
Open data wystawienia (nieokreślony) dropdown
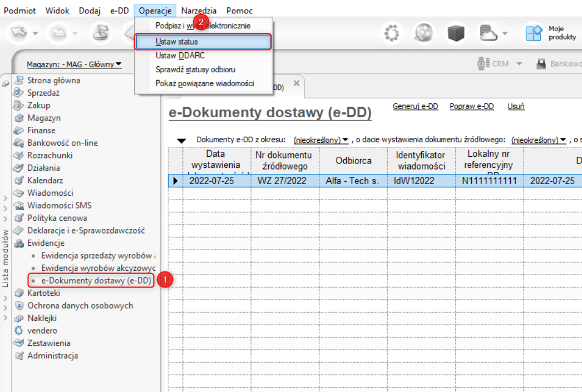(539, 140)
